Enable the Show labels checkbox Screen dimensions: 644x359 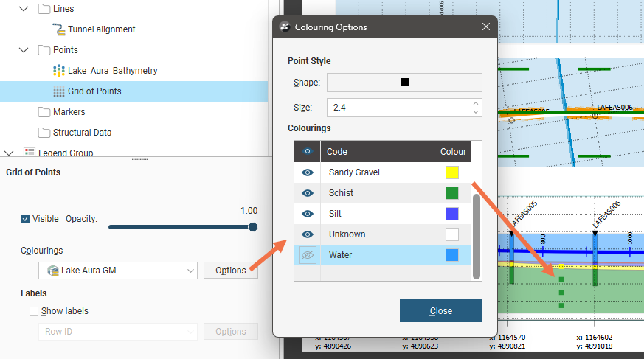click(34, 311)
